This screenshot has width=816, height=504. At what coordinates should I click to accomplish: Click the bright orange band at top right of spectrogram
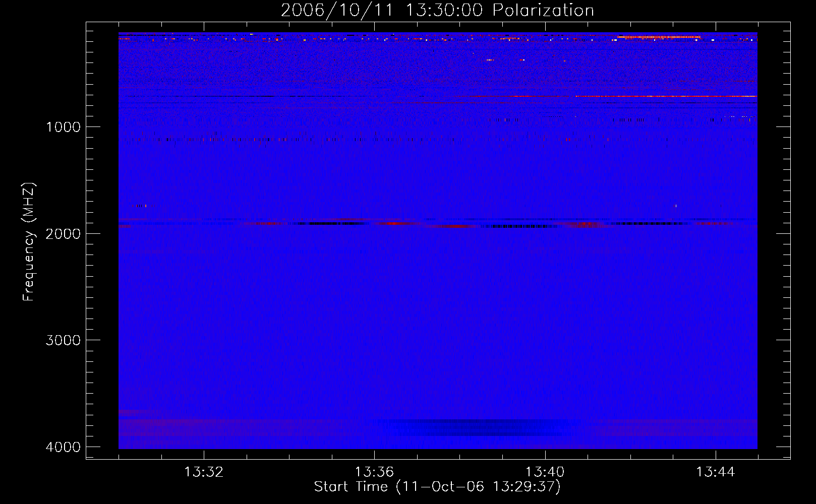point(659,37)
